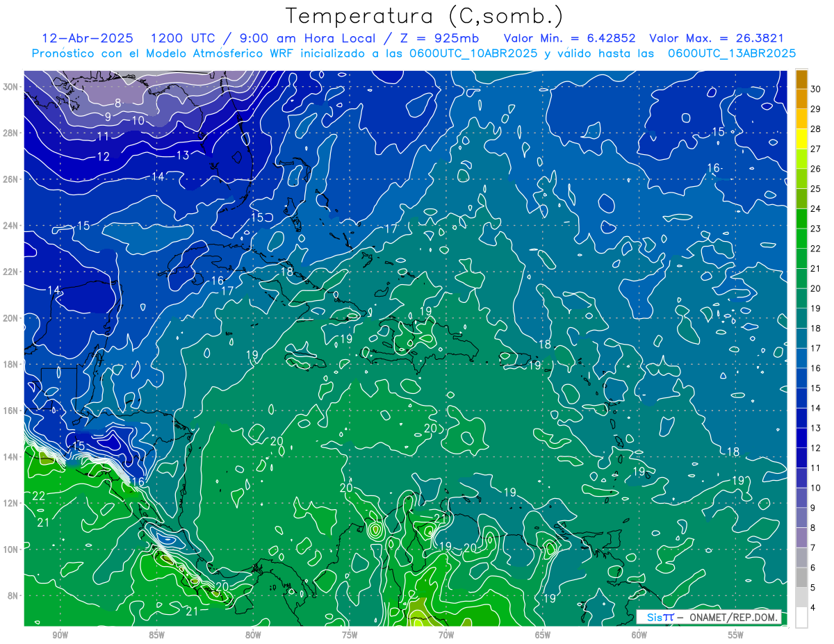Click the legend number 20 on colorbar
Image resolution: width=834 pixels, height=644 pixels.
816,288
